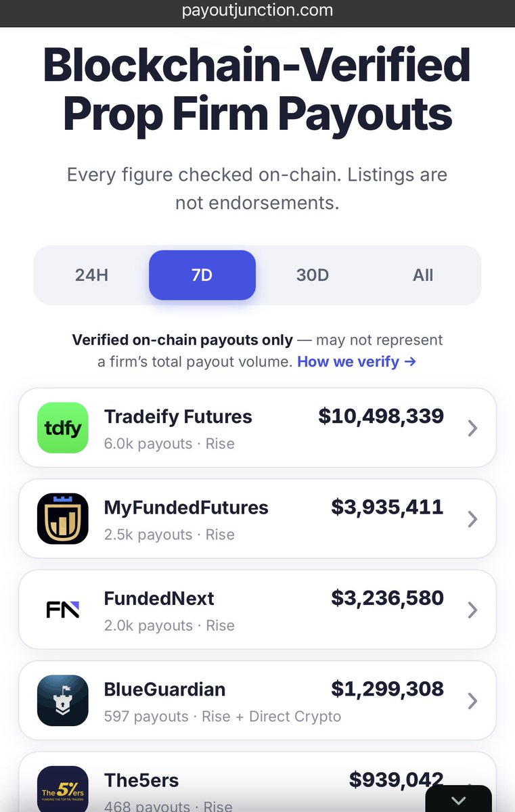This screenshot has width=515, height=812.
Task: Open the How we verify link
Action: [357, 362]
